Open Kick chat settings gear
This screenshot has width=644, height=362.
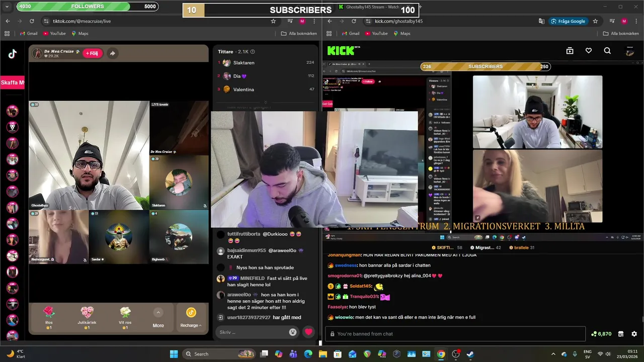coord(634,334)
